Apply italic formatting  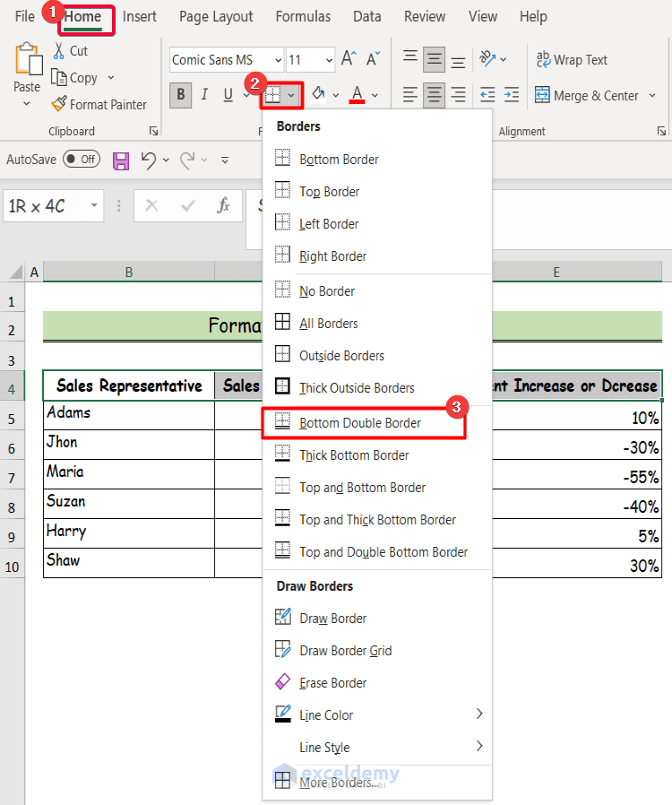204,95
